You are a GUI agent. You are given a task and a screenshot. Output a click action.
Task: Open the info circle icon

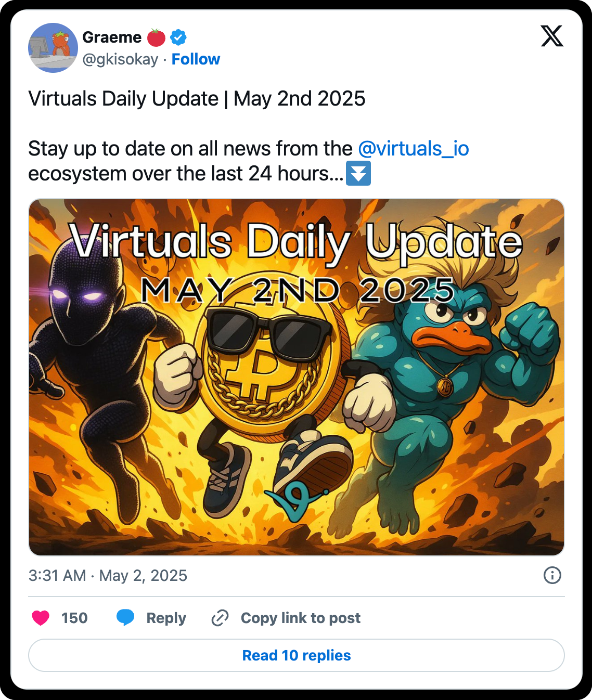tap(552, 575)
